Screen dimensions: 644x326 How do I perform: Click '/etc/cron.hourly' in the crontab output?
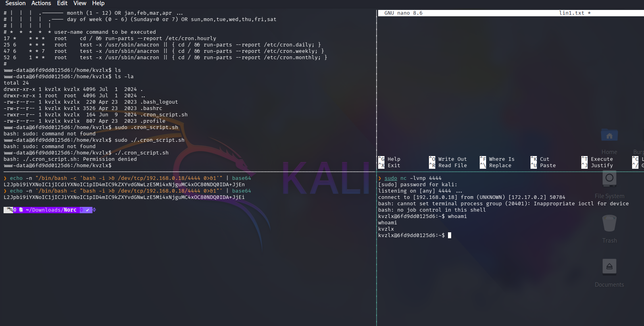click(191, 39)
